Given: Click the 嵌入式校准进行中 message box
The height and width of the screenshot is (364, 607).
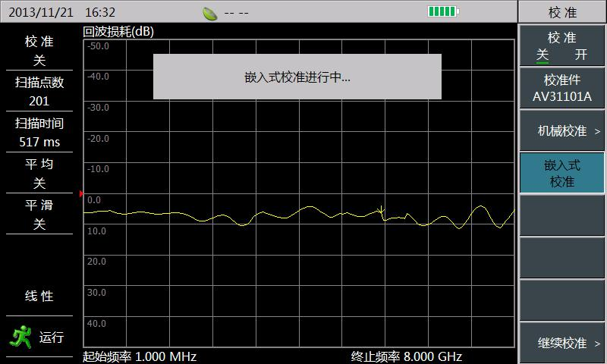Looking at the screenshot, I should tap(297, 77).
